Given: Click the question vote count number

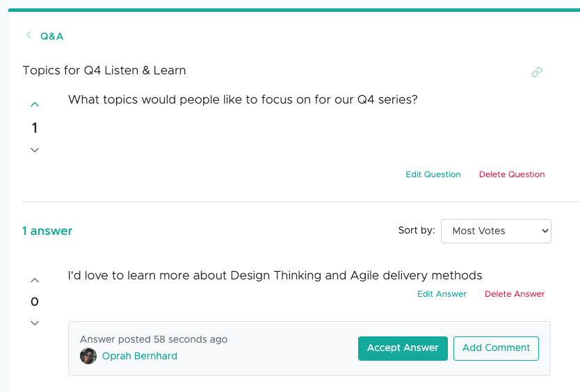Looking at the screenshot, I should coord(35,128).
